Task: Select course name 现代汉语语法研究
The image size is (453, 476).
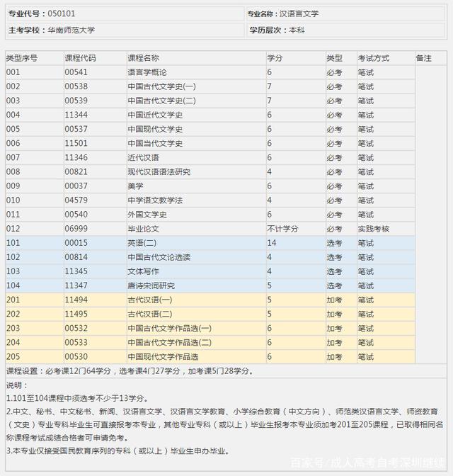Action: pos(159,172)
